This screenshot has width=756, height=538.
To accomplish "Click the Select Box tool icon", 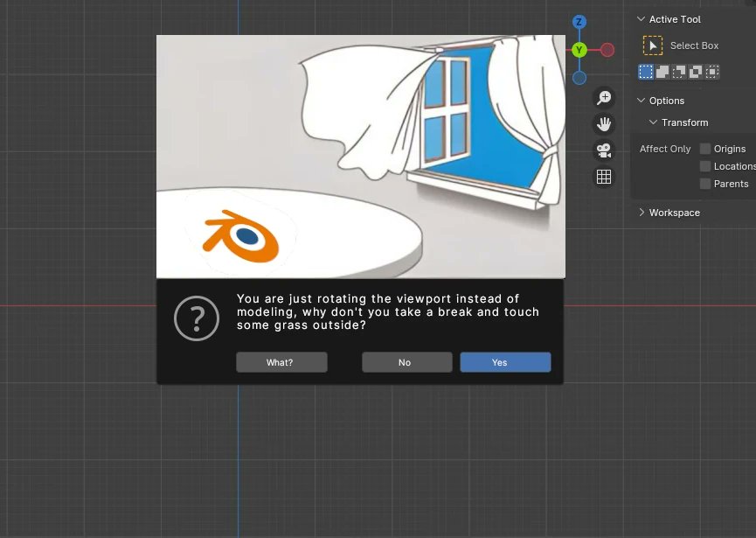I will tap(652, 45).
